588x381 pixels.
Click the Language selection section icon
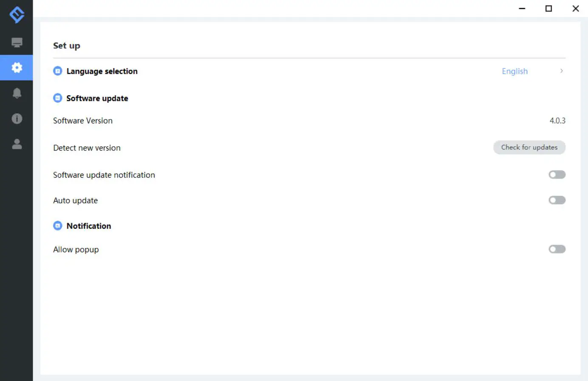tap(58, 71)
